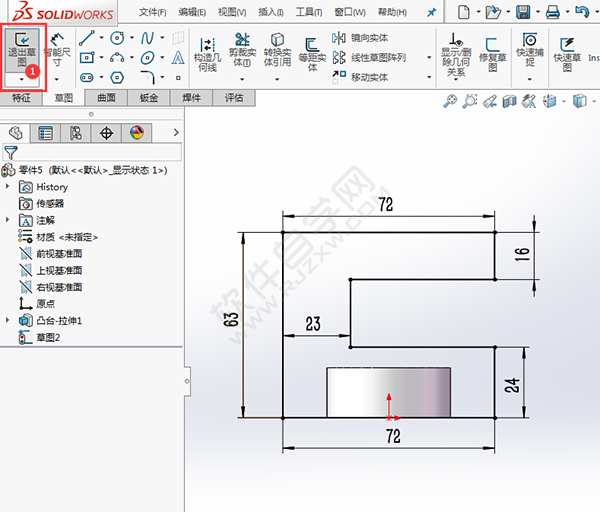Open the Exit Sketch dropdown arrow
This screenshot has width=600, height=512.
[x=22, y=79]
